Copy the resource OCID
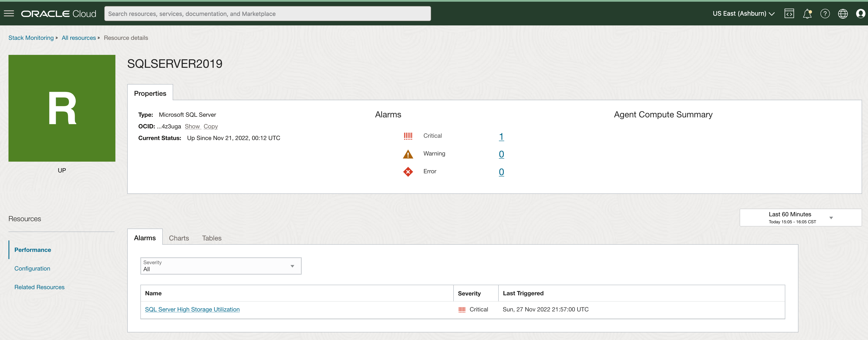This screenshot has width=868, height=340. [x=211, y=126]
